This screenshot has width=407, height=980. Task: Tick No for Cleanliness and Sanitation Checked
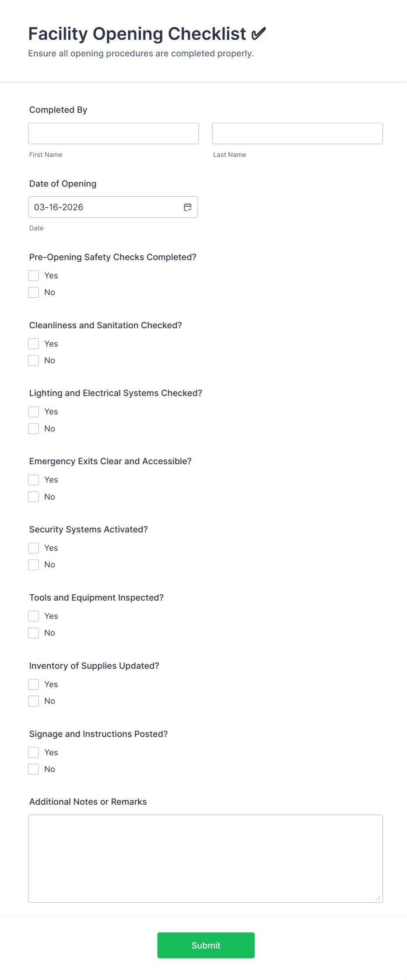point(34,361)
